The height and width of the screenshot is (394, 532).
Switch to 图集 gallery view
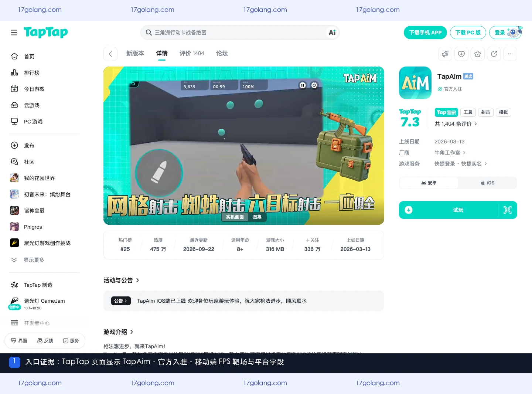point(257,217)
